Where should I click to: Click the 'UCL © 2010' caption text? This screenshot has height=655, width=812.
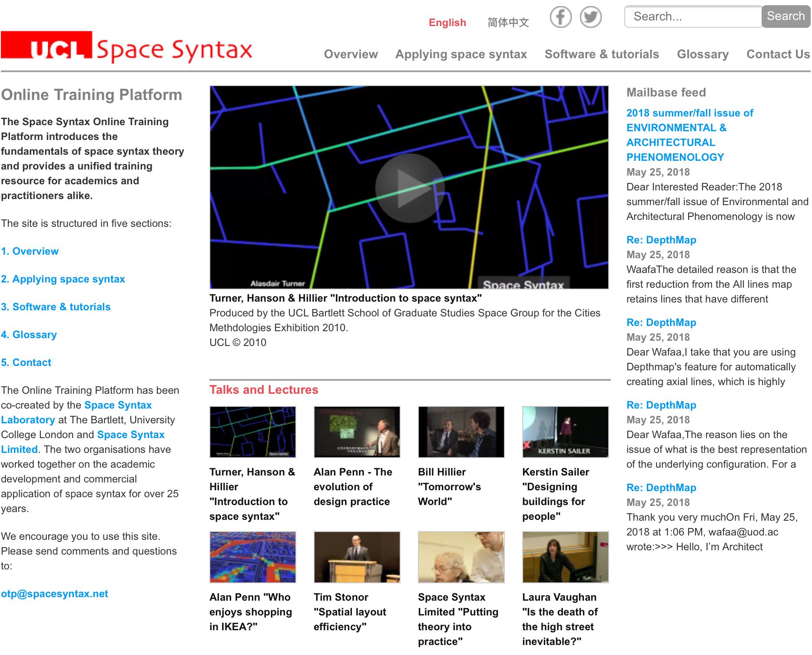pyautogui.click(x=238, y=342)
